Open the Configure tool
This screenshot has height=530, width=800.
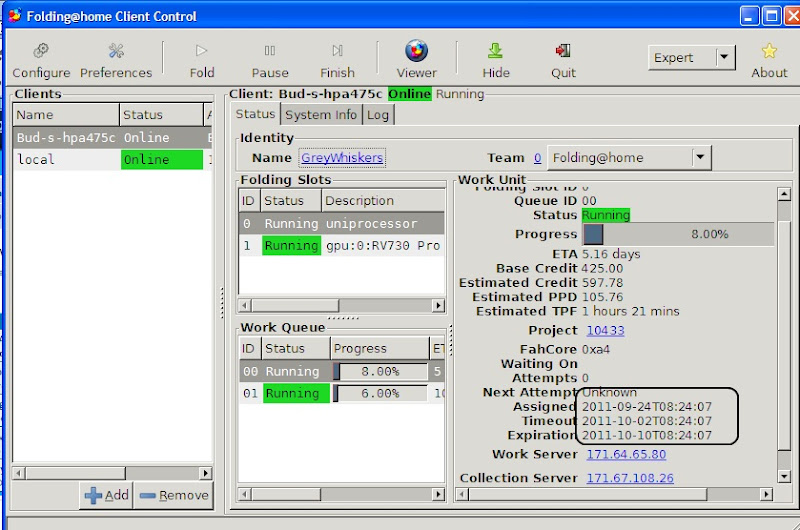pos(41,61)
